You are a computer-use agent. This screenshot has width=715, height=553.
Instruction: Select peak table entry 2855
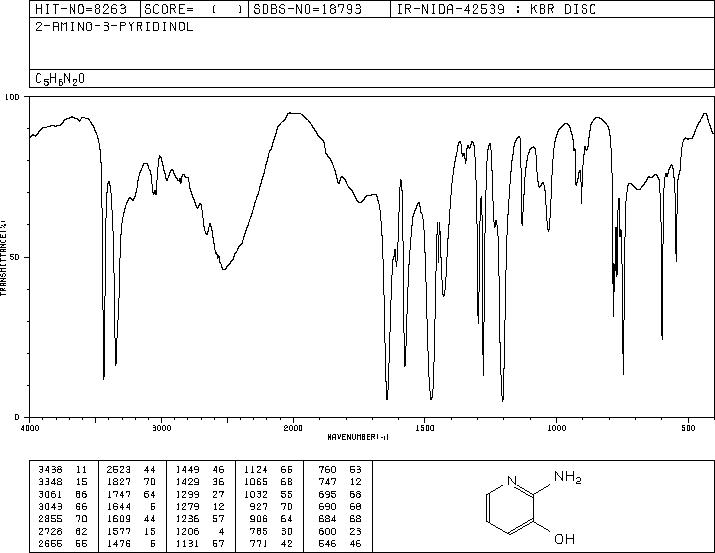[x=50, y=519]
